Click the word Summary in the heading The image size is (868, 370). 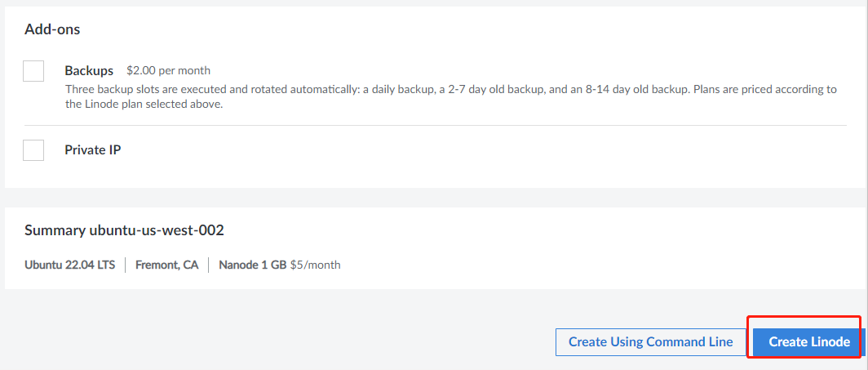click(54, 230)
